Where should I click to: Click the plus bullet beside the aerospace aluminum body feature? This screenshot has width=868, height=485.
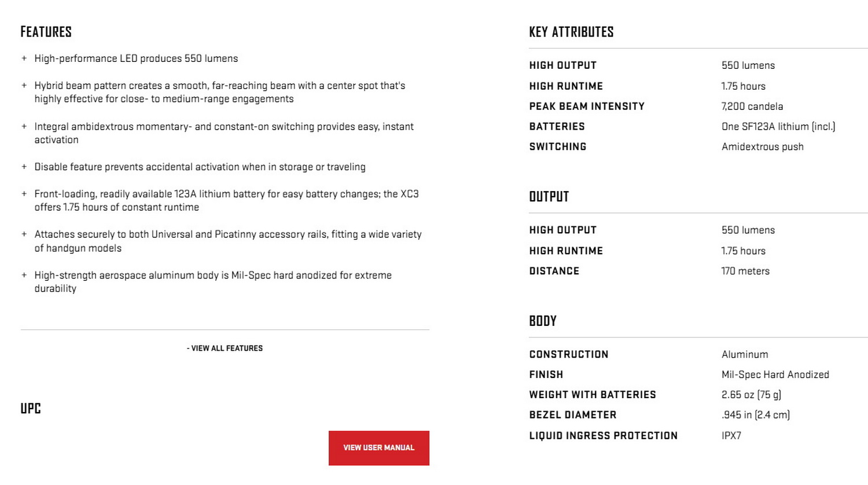(24, 275)
